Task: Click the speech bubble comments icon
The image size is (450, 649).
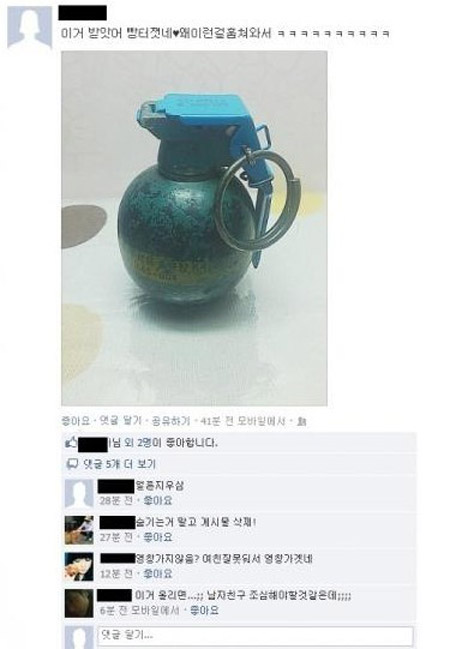Action: point(72,464)
